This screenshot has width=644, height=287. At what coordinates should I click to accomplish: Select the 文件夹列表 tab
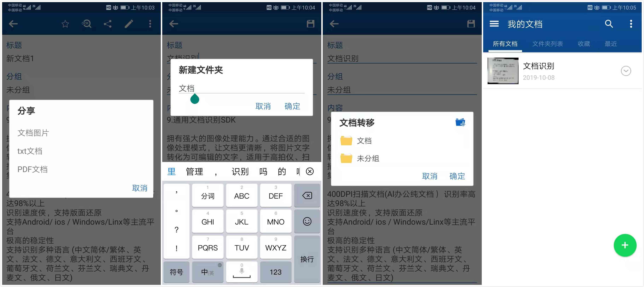point(549,43)
